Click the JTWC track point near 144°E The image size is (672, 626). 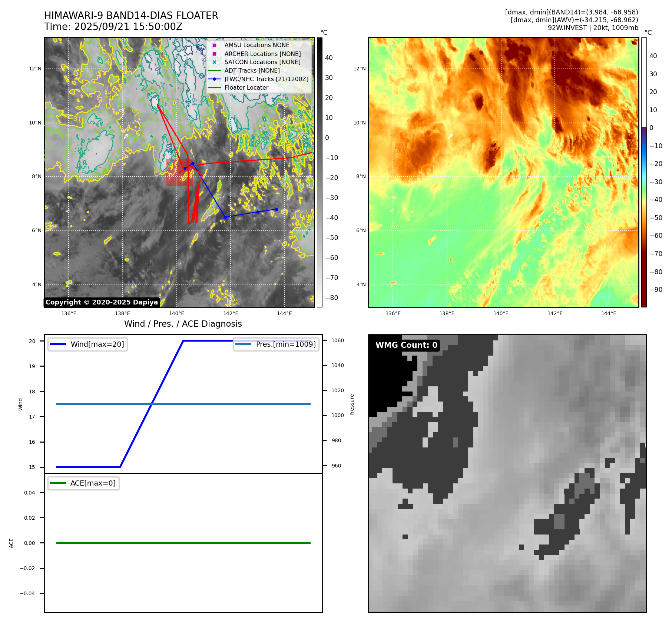(x=277, y=209)
